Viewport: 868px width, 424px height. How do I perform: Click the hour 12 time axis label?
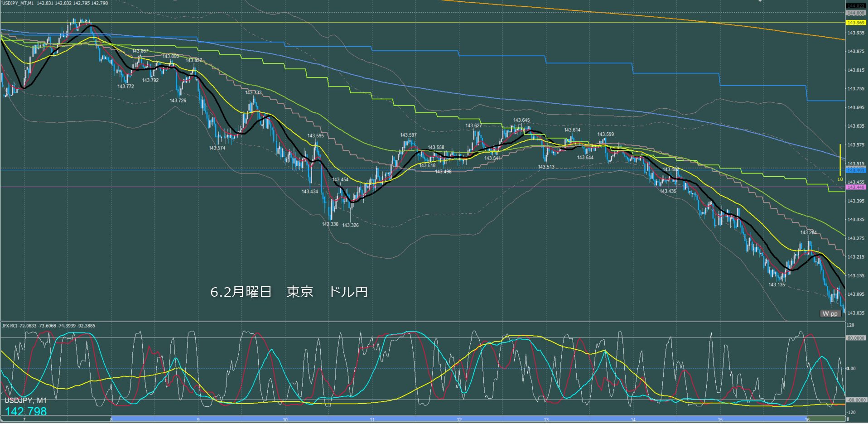click(459, 420)
